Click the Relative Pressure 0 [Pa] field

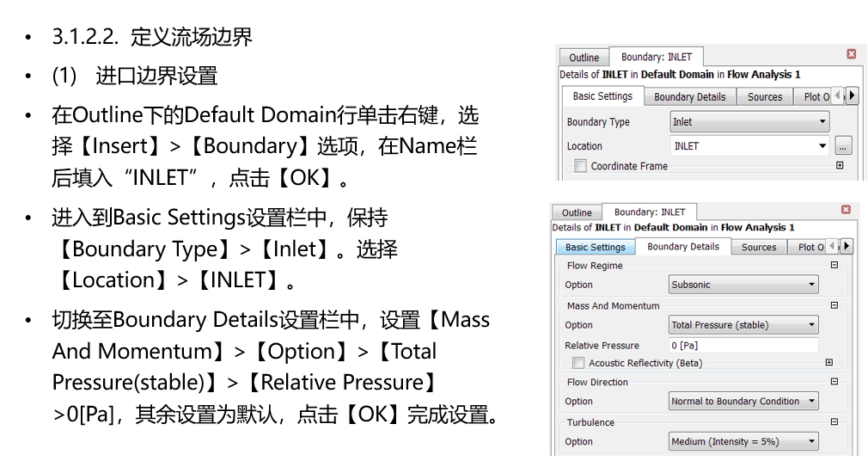pos(743,346)
